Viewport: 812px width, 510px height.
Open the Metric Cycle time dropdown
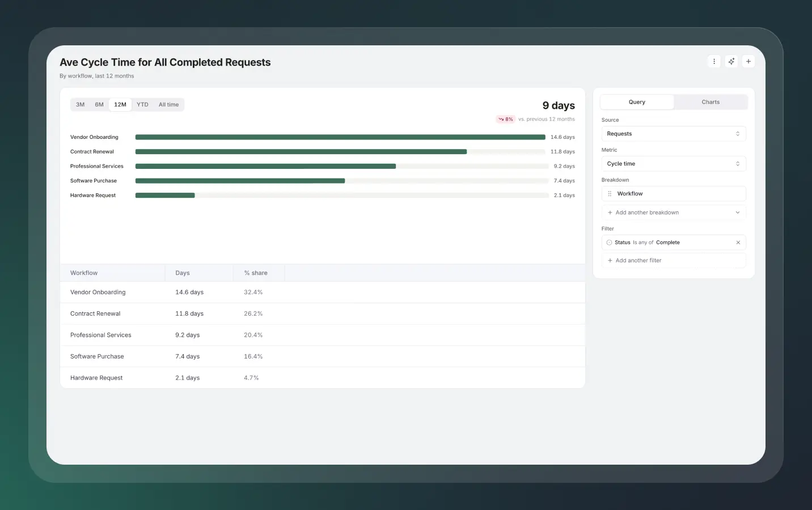tap(674, 164)
